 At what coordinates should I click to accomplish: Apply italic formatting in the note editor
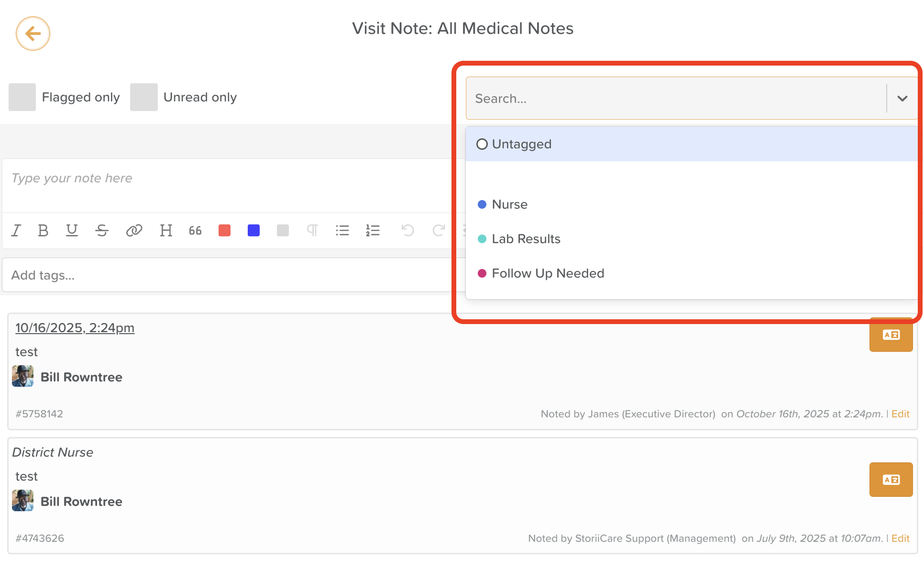[16, 231]
